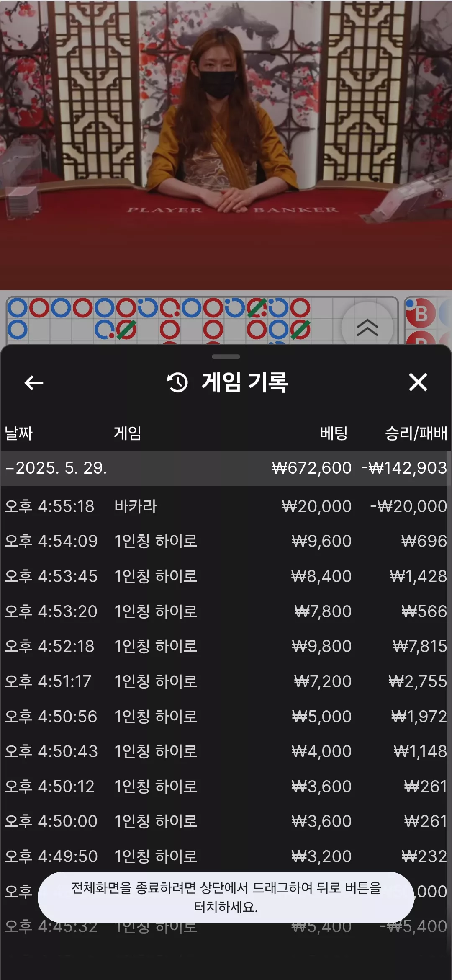Select the 베팅 column header
Screen dimensions: 452x980
pos(334,433)
